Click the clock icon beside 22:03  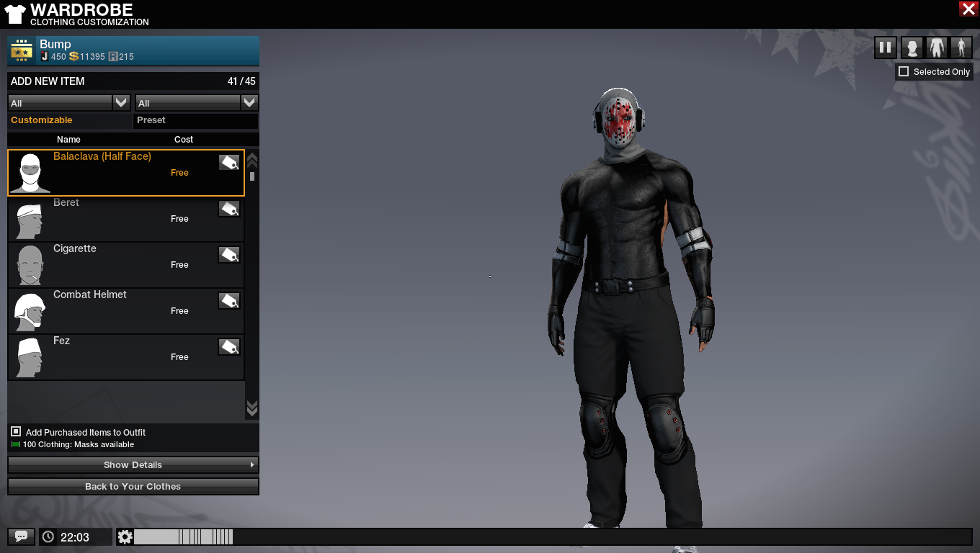click(x=48, y=536)
